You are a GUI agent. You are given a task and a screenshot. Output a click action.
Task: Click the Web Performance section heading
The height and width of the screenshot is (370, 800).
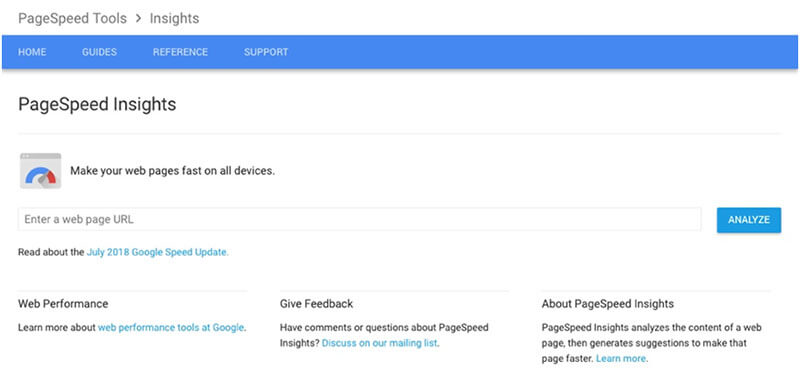63,304
